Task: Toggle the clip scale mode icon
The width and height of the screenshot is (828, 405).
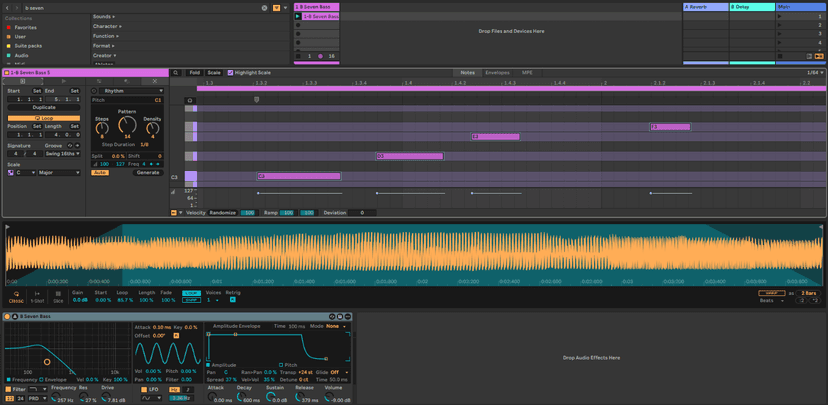Action: click(11, 173)
